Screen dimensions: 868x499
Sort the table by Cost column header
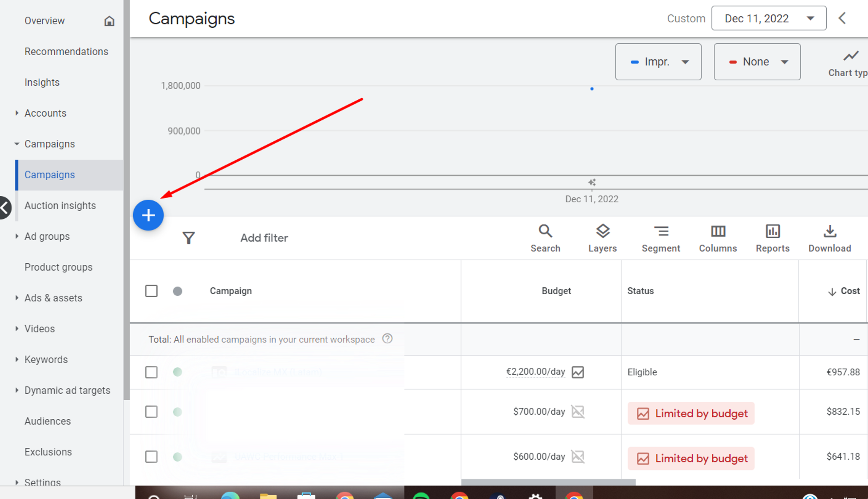tap(850, 291)
